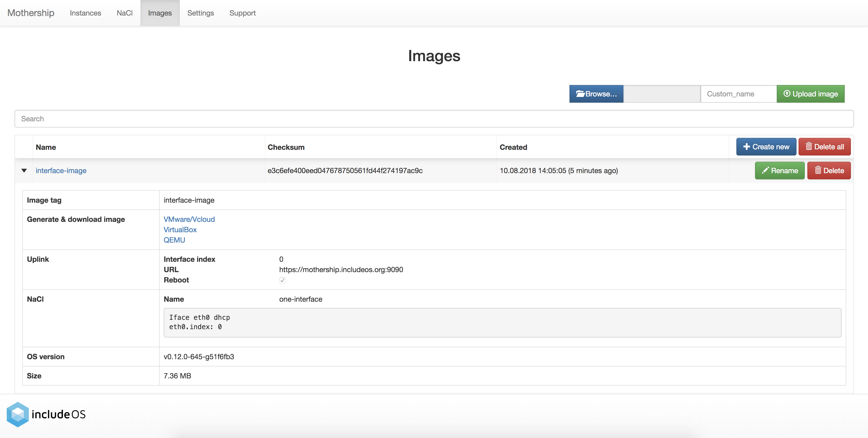
Task: Download the VMware/Vcloud image
Action: (x=189, y=219)
